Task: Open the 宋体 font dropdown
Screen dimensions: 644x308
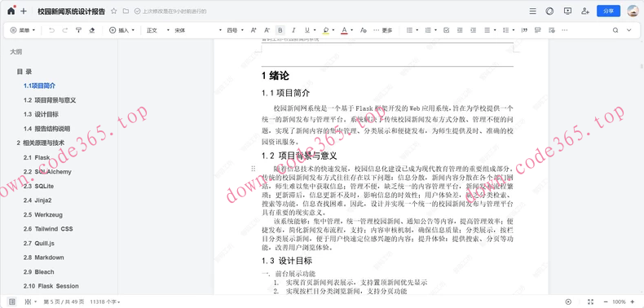Action: [x=198, y=30]
